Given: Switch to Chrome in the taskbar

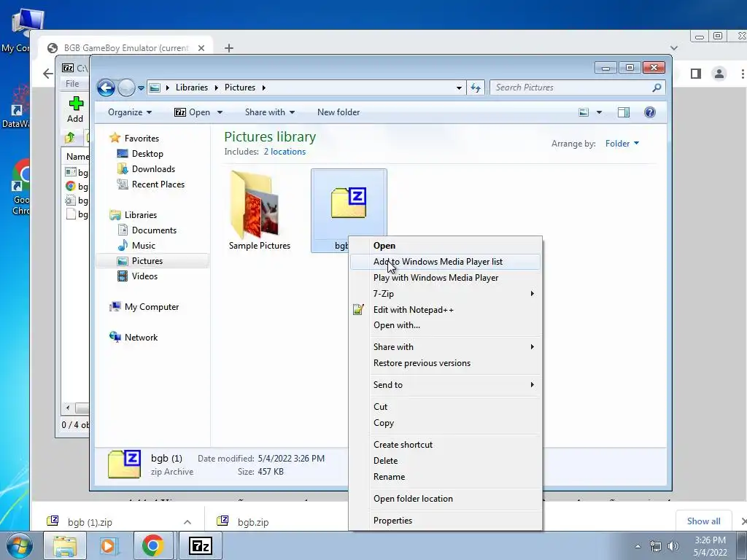Looking at the screenshot, I should [152, 545].
